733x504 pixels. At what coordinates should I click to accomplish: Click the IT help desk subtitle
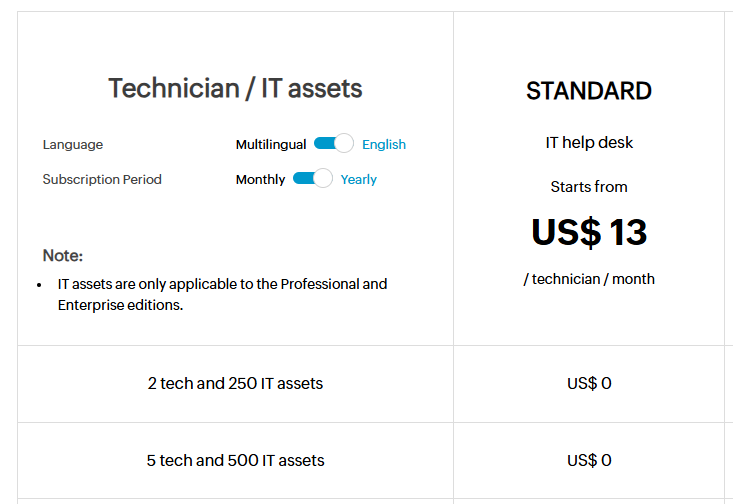pyautogui.click(x=589, y=142)
